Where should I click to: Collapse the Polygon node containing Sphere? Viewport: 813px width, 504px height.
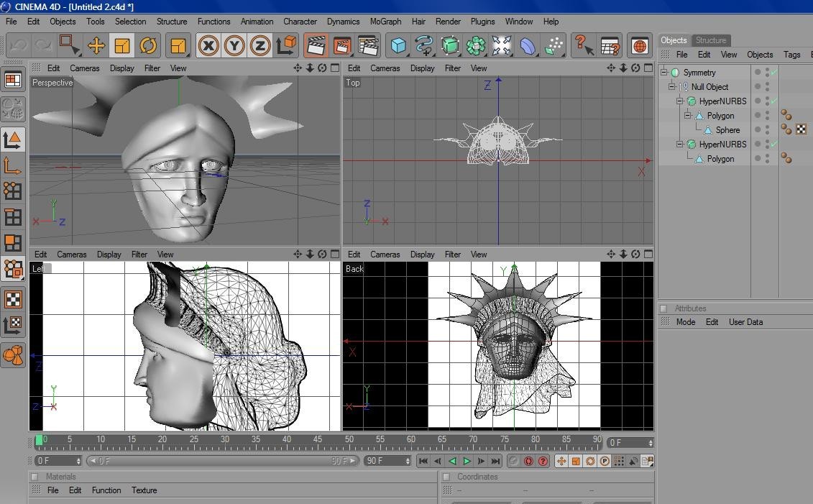coord(687,115)
